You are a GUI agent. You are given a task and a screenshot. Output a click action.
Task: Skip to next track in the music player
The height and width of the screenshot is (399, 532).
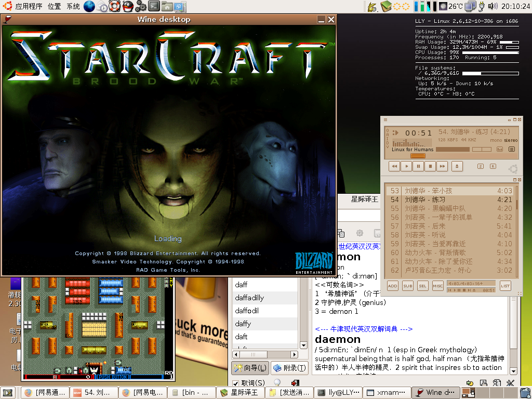tap(442, 166)
